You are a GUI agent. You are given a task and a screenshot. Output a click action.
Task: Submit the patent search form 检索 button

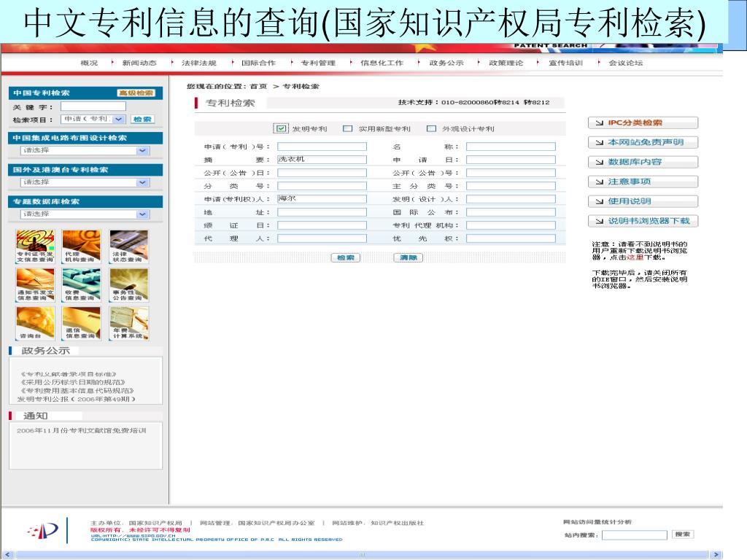[345, 257]
